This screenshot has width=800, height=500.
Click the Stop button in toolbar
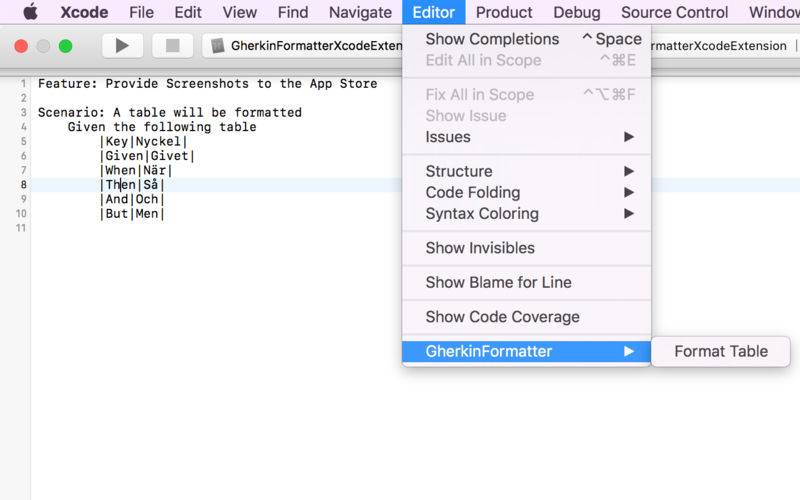point(172,46)
